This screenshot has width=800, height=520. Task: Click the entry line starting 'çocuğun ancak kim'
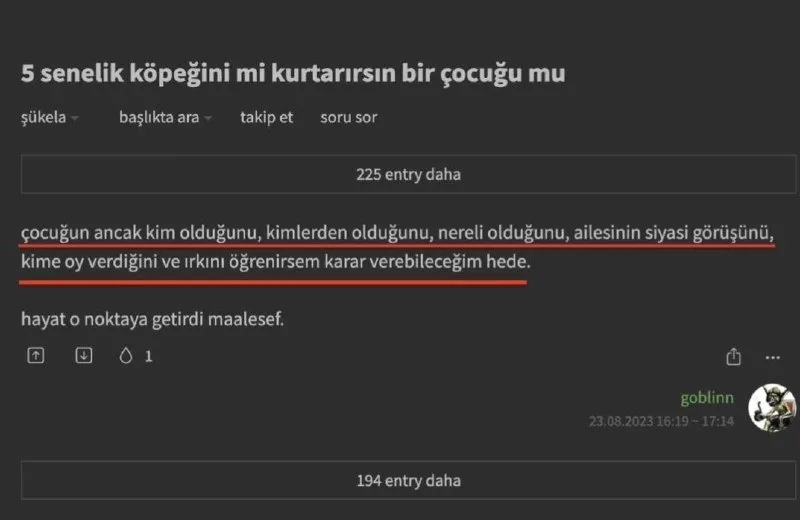(x=397, y=234)
